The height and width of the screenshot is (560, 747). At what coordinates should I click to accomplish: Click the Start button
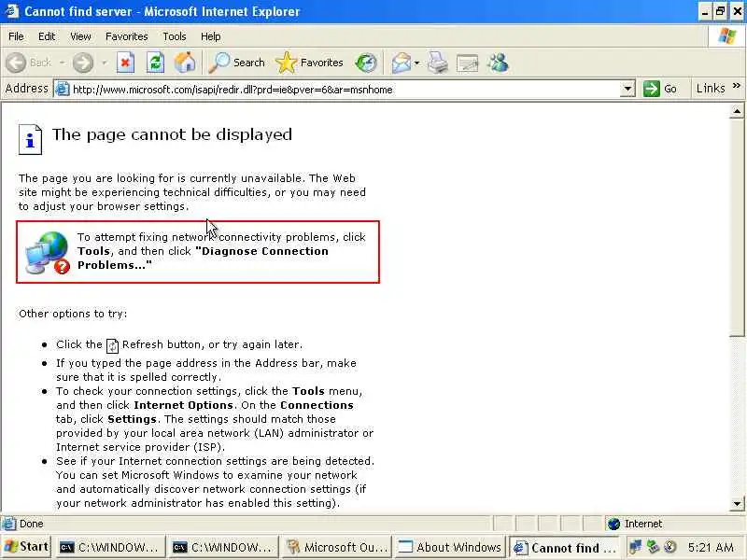click(x=27, y=547)
